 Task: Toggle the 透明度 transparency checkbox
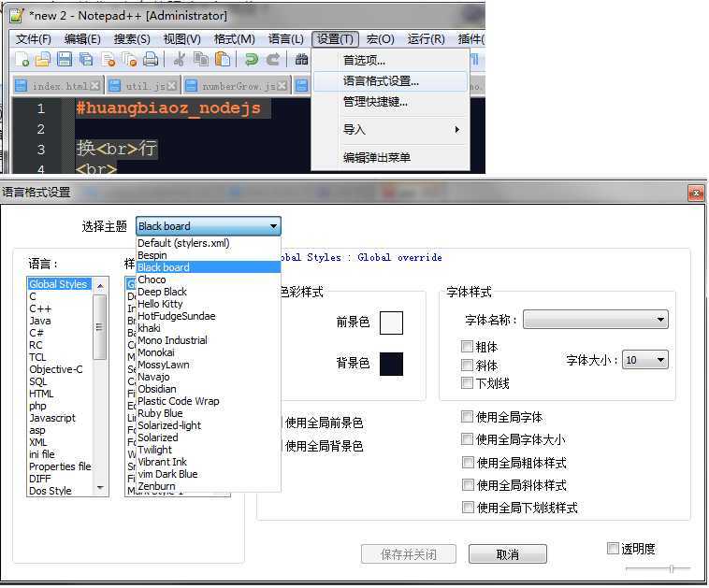[613, 548]
